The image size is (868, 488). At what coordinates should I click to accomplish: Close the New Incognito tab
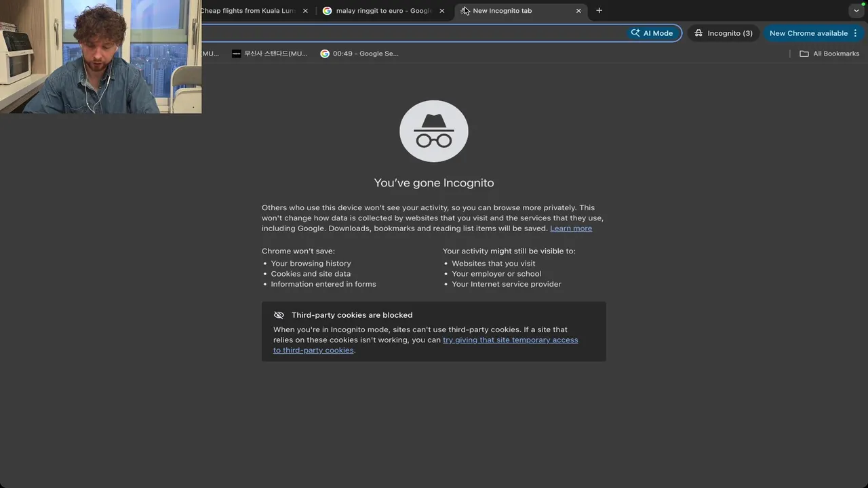(578, 11)
